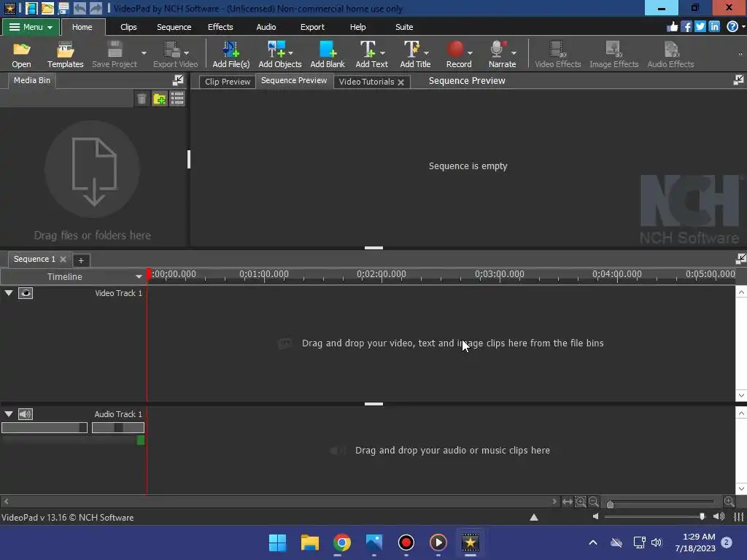
Task: Zoom timeline to fit icon
Action: (x=567, y=502)
